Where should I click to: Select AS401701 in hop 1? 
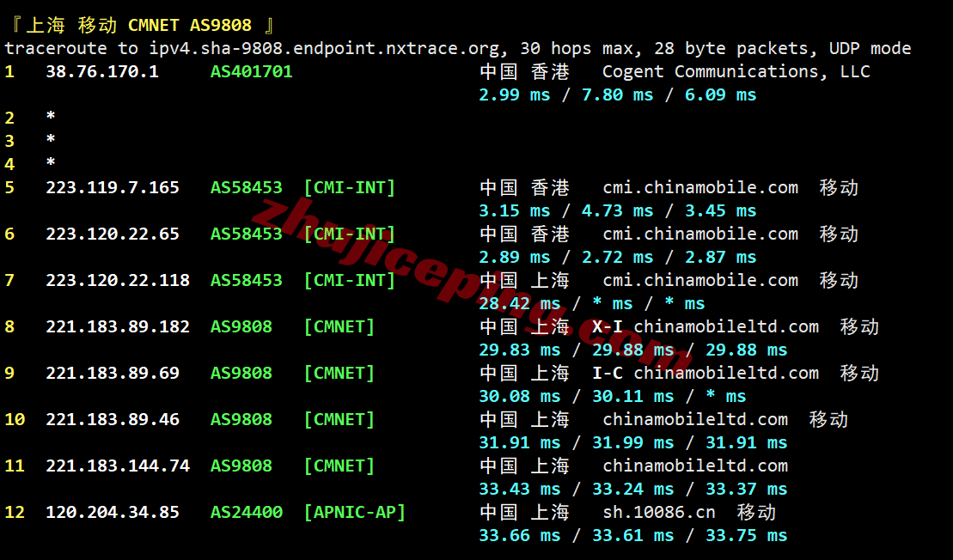point(252,71)
